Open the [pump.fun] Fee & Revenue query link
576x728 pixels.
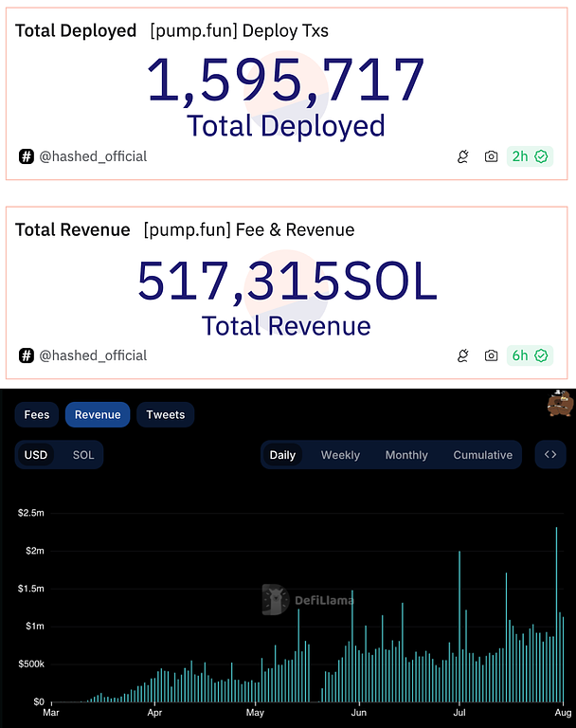pos(249,229)
